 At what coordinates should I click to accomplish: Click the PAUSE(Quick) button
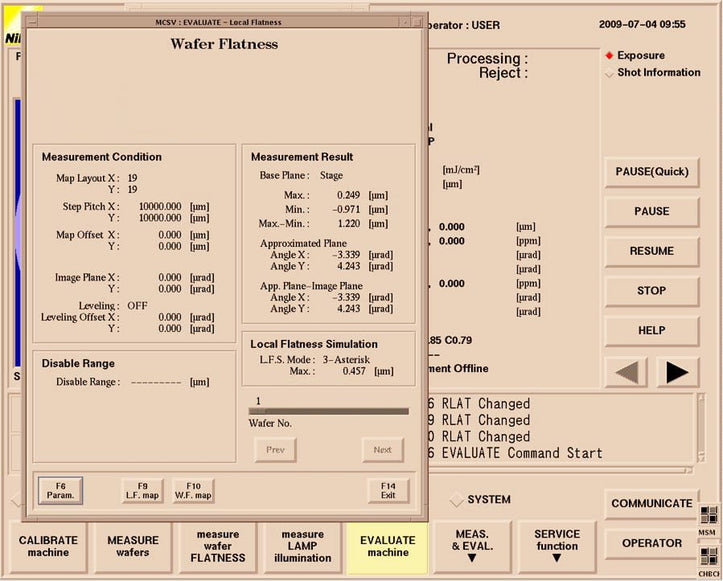point(652,172)
